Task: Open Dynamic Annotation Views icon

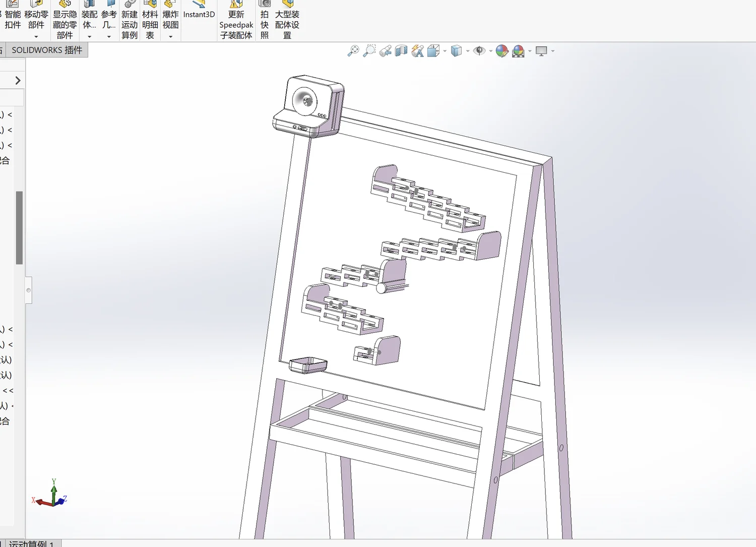Action: pyautogui.click(x=417, y=51)
